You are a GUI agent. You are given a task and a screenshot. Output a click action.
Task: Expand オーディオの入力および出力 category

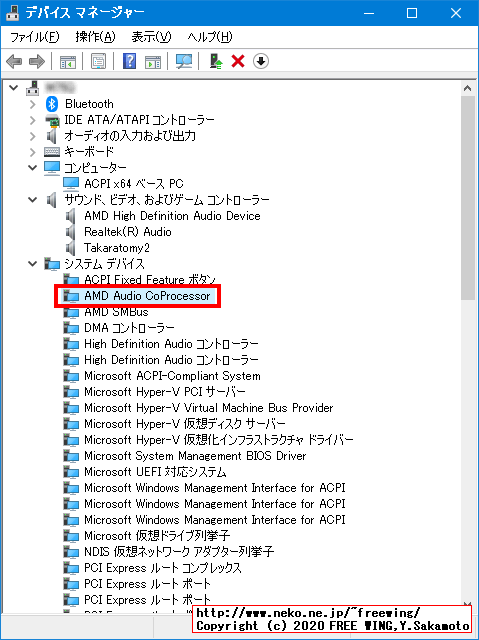pyautogui.click(x=33, y=136)
